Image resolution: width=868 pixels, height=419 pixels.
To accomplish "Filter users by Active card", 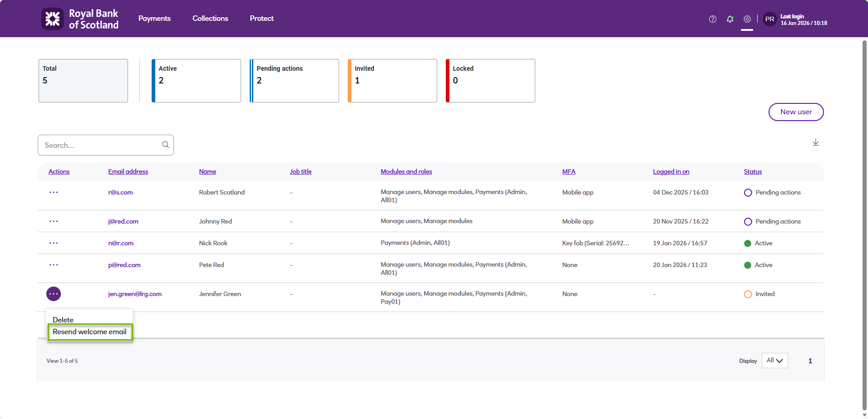I will click(x=196, y=81).
